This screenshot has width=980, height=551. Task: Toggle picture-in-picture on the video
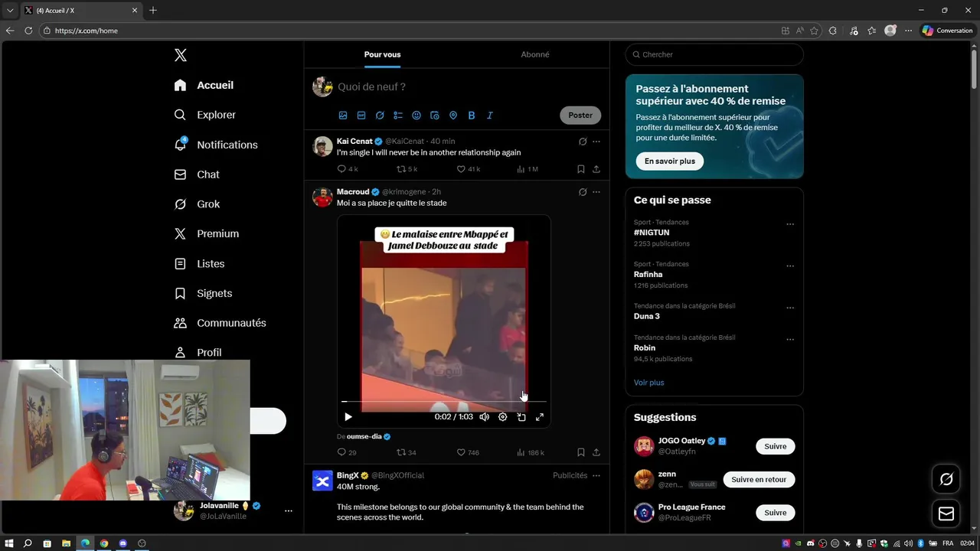(521, 417)
